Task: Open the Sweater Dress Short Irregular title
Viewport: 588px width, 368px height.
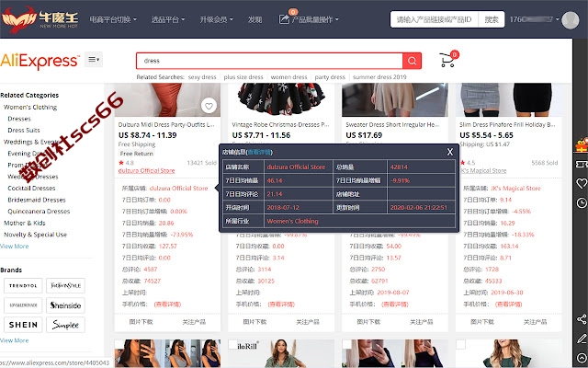Action: coord(392,125)
